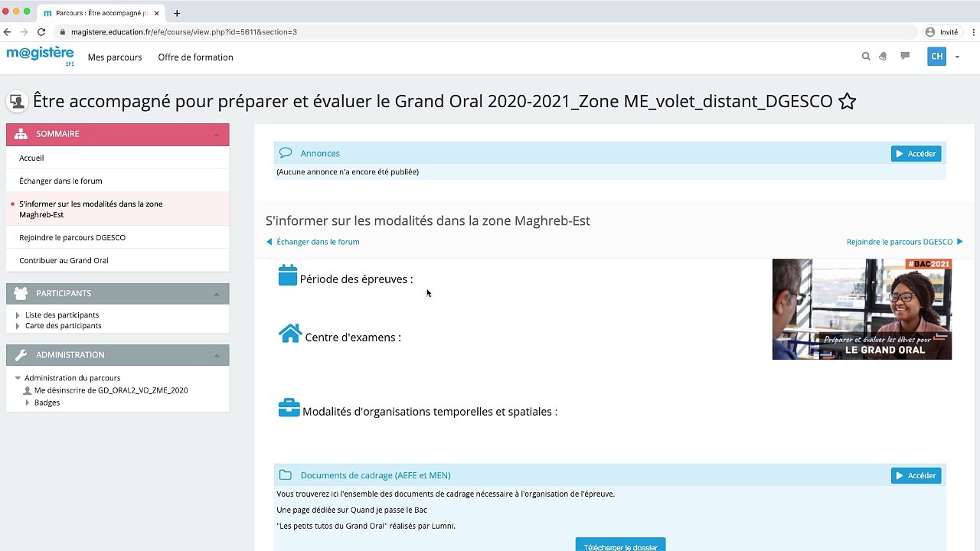Open the notifications bell icon
This screenshot has height=551, width=980.
click(x=883, y=56)
